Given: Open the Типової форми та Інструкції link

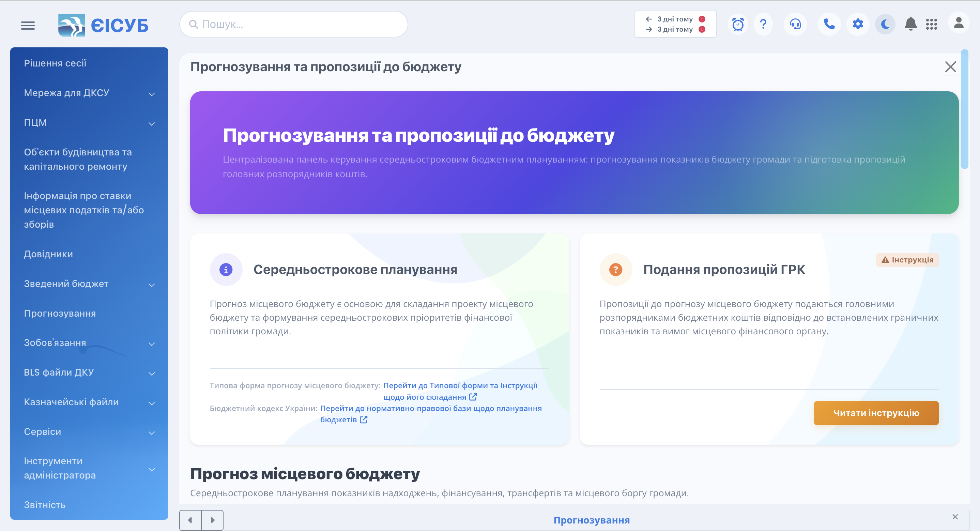Looking at the screenshot, I should (x=460, y=391).
